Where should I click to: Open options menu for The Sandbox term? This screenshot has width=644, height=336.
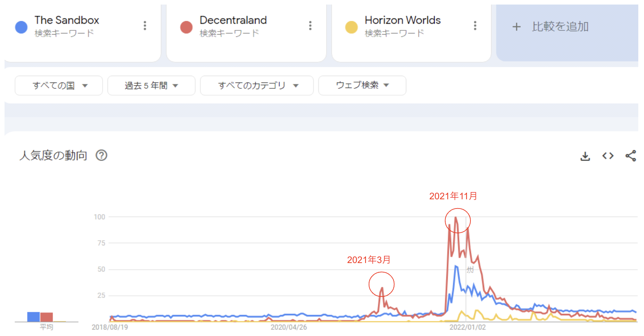click(145, 26)
